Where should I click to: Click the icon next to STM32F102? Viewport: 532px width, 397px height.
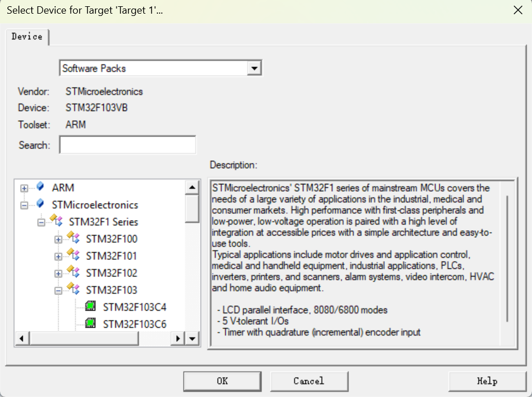click(x=73, y=271)
